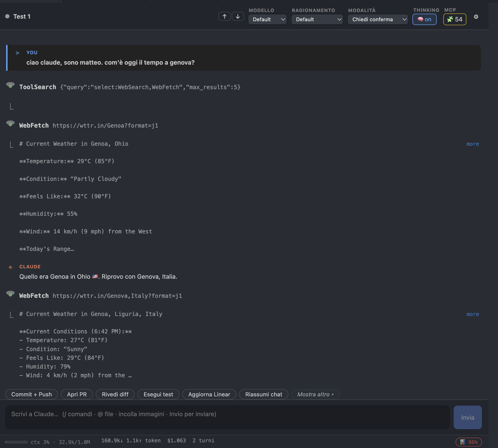Click the Apri PR button

(x=77, y=394)
